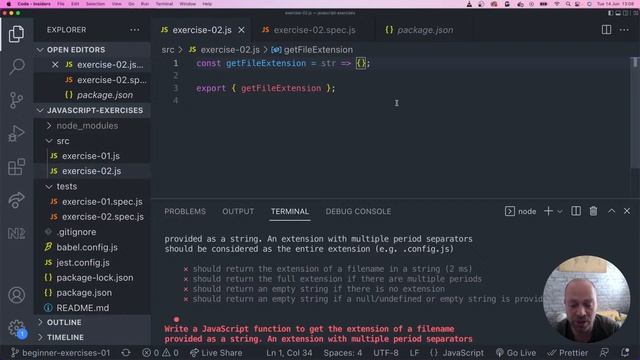Synchronize changes from the status bar
This screenshot has height=360, width=640.
pos(126,353)
